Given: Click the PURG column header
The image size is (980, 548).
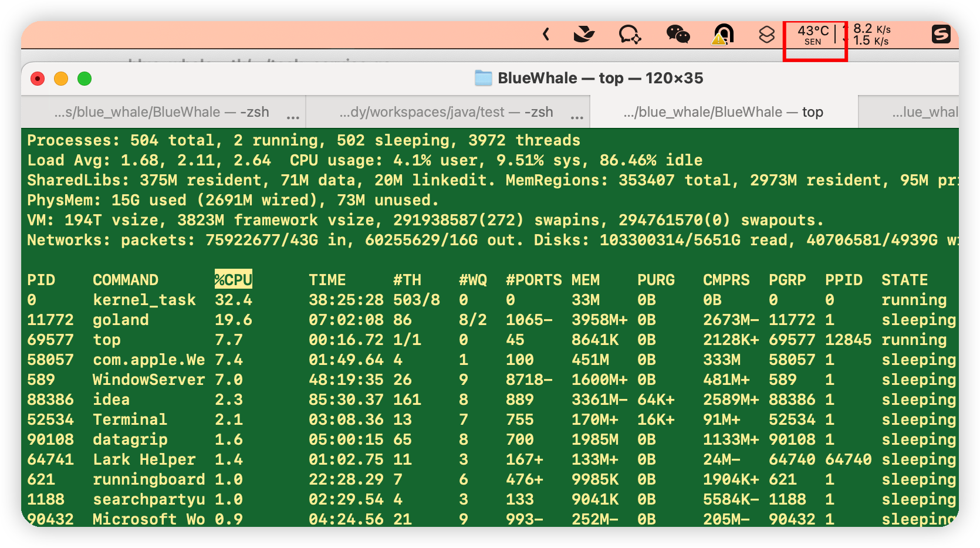Looking at the screenshot, I should pyautogui.click(x=656, y=280).
